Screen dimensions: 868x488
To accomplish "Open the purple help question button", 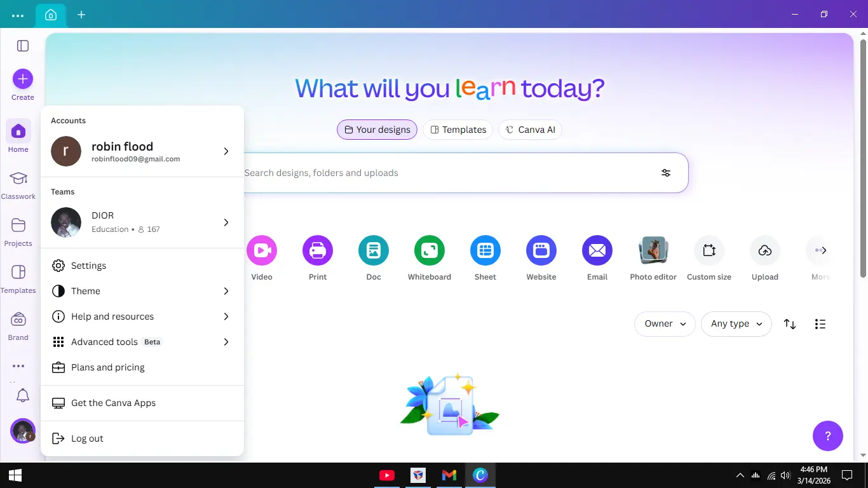I will point(828,436).
